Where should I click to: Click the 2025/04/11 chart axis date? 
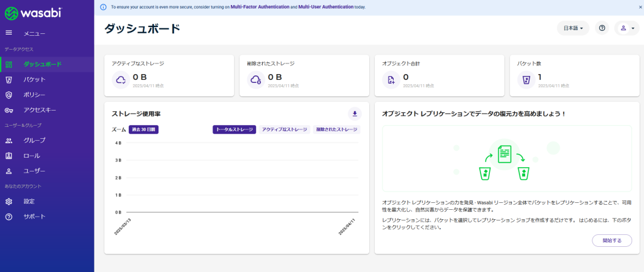click(x=347, y=227)
